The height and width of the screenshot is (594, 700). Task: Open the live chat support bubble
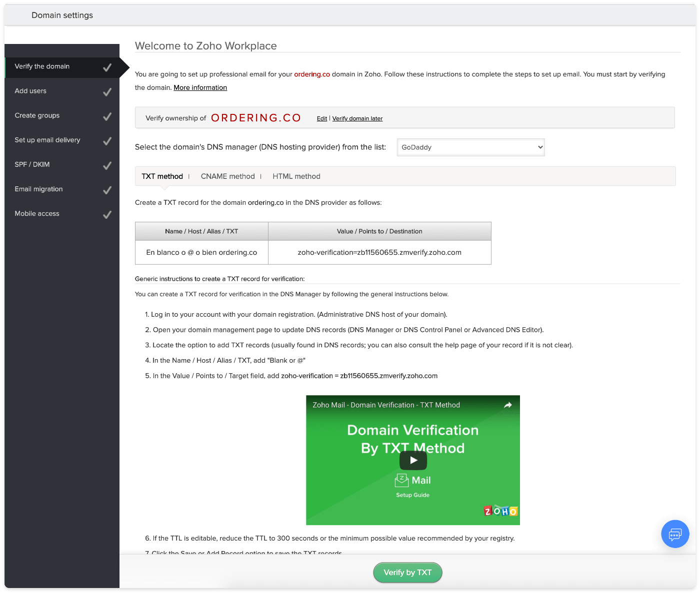pyautogui.click(x=675, y=534)
